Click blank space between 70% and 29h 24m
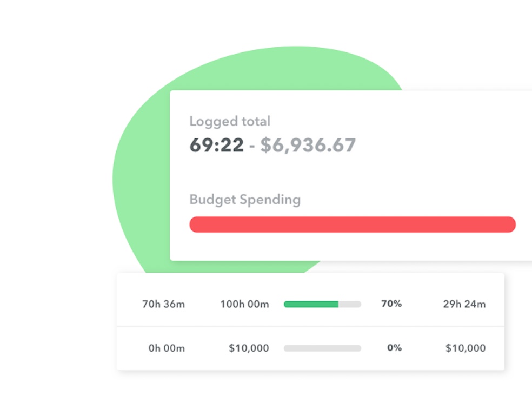532x409 pixels. tap(422, 304)
